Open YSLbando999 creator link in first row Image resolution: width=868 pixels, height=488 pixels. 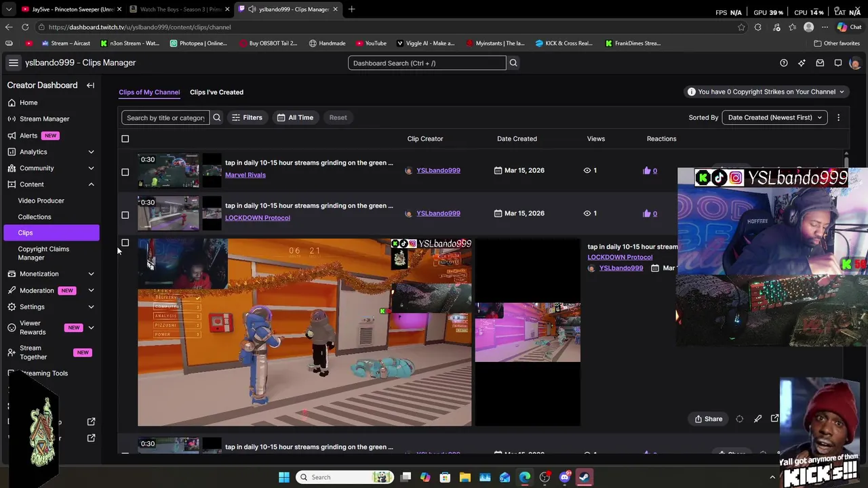[438, 171]
